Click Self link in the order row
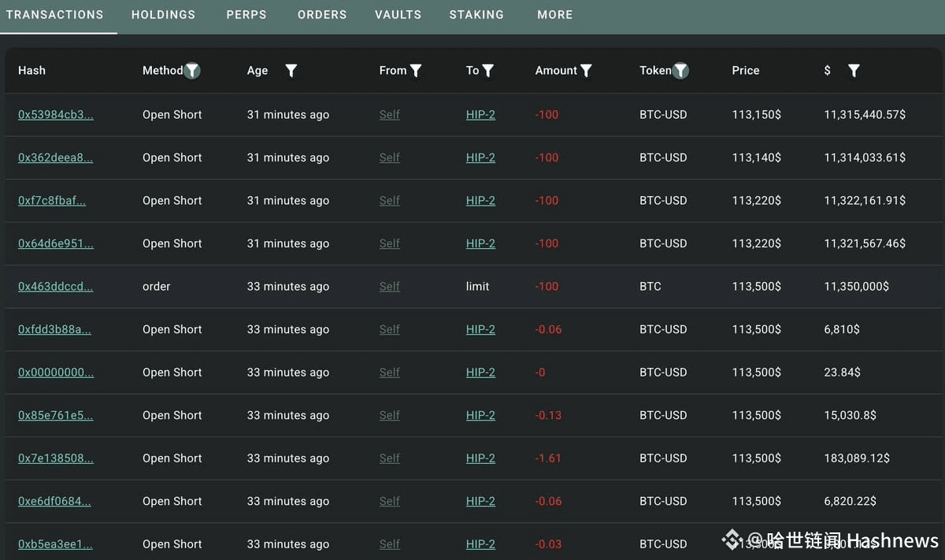 click(x=389, y=287)
